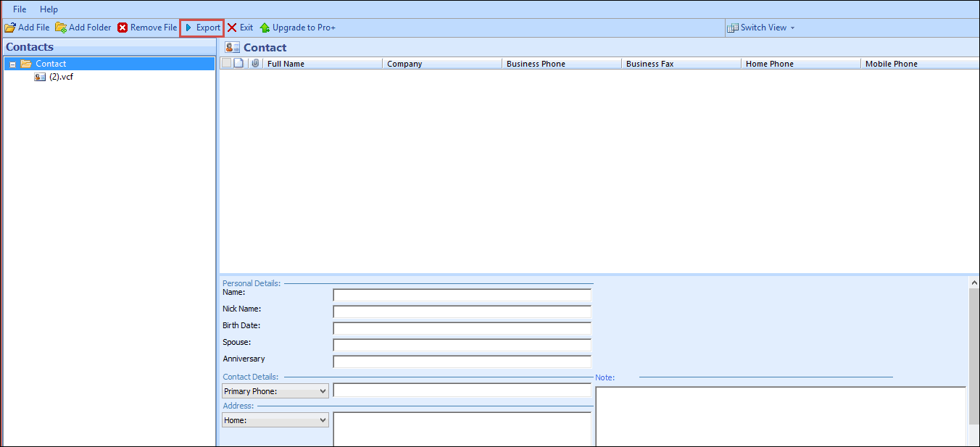980x447 pixels.
Task: Open the Home address type dropdown
Action: 275,420
